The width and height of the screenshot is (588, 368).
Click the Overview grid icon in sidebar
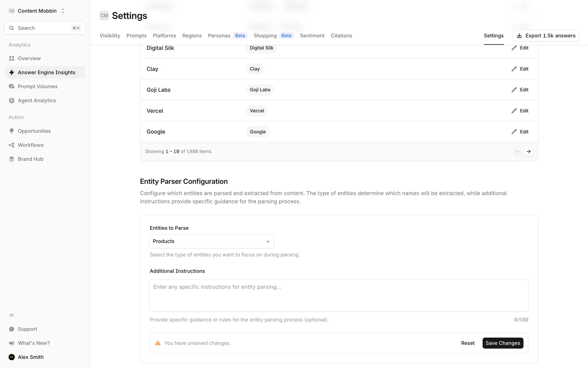(x=12, y=58)
